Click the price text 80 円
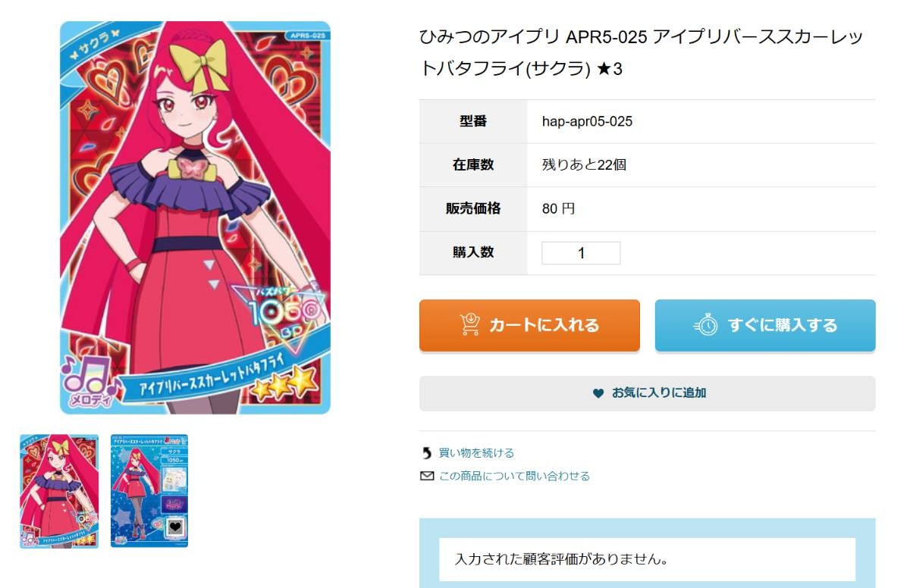This screenshot has width=910, height=588. click(558, 209)
